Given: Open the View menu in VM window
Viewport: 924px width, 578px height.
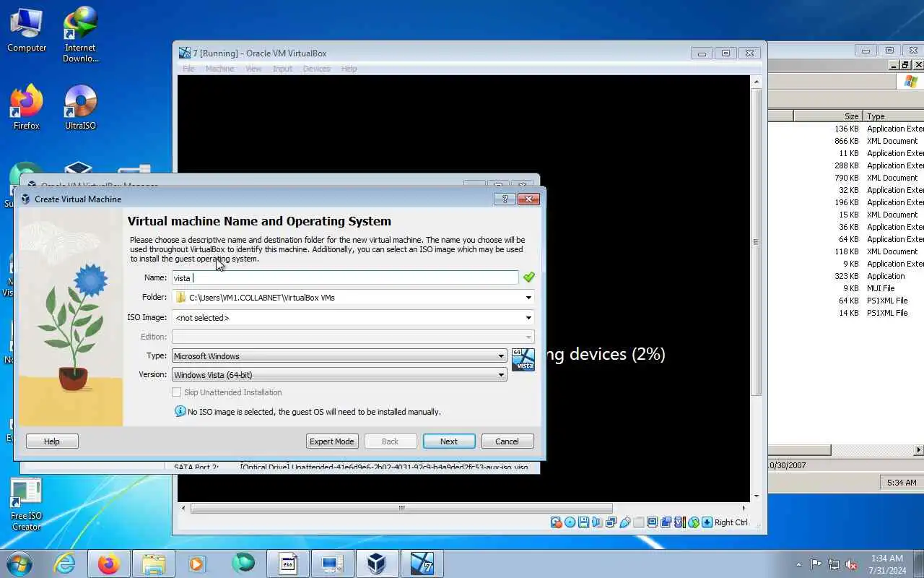Looking at the screenshot, I should pos(253,69).
